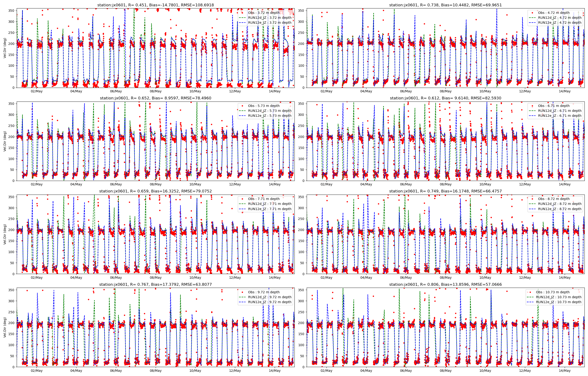Click the green dashed swatch for 'RUN12d_JZ : 7.71 m depth'
The image size is (588, 376).
point(242,204)
